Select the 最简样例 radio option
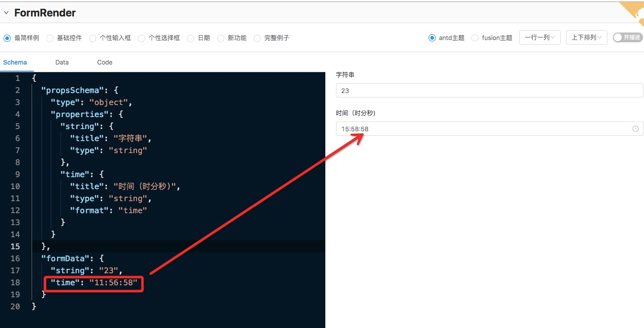 (7, 38)
